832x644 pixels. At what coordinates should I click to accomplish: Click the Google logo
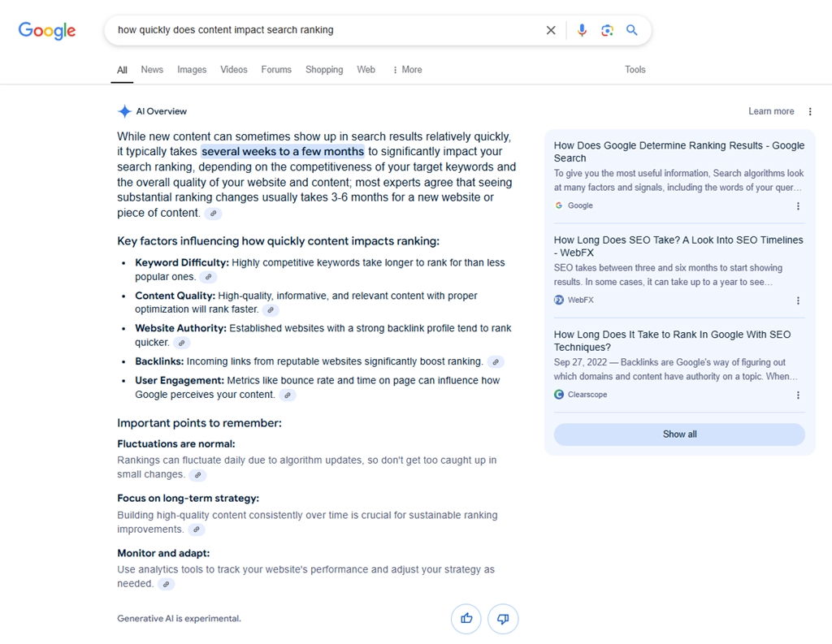coord(47,31)
